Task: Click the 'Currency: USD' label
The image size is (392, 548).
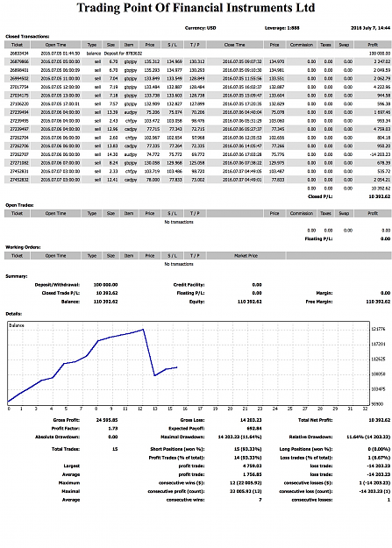Action: click(200, 28)
